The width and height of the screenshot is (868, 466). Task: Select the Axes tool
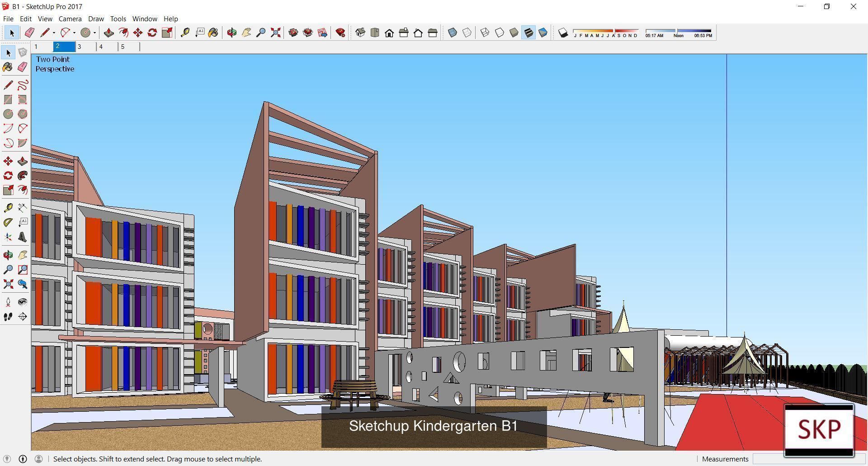click(8, 237)
